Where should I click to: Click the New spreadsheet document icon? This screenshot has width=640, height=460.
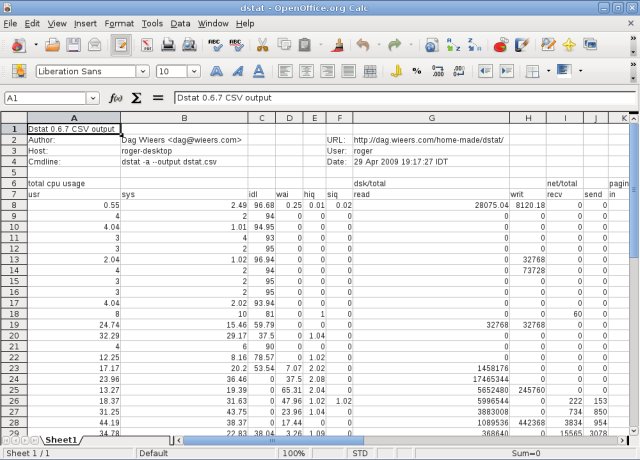click(18, 45)
